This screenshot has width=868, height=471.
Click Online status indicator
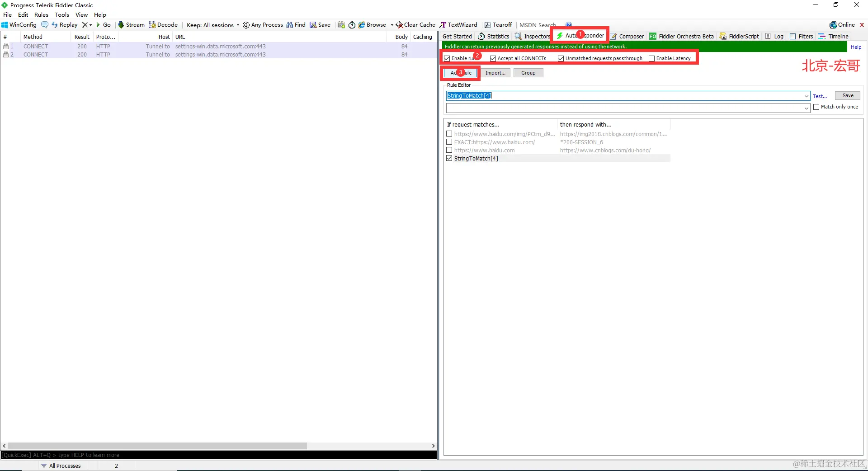[x=842, y=25]
